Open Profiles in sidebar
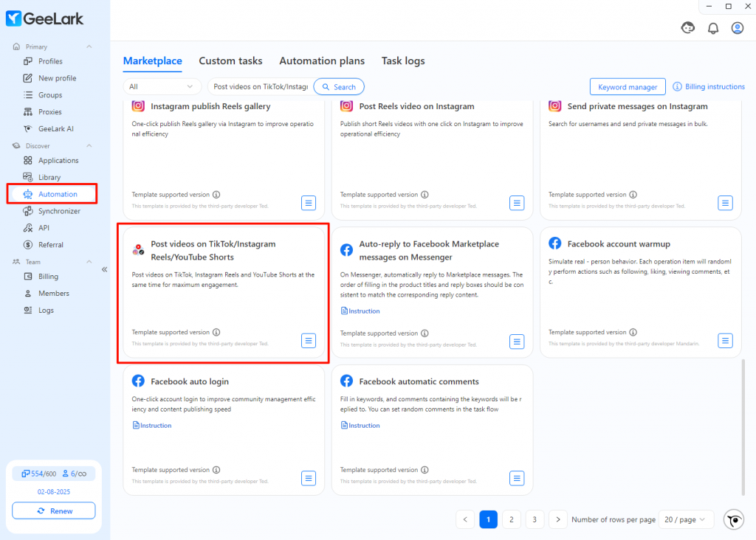The height and width of the screenshot is (540, 756). (50, 61)
